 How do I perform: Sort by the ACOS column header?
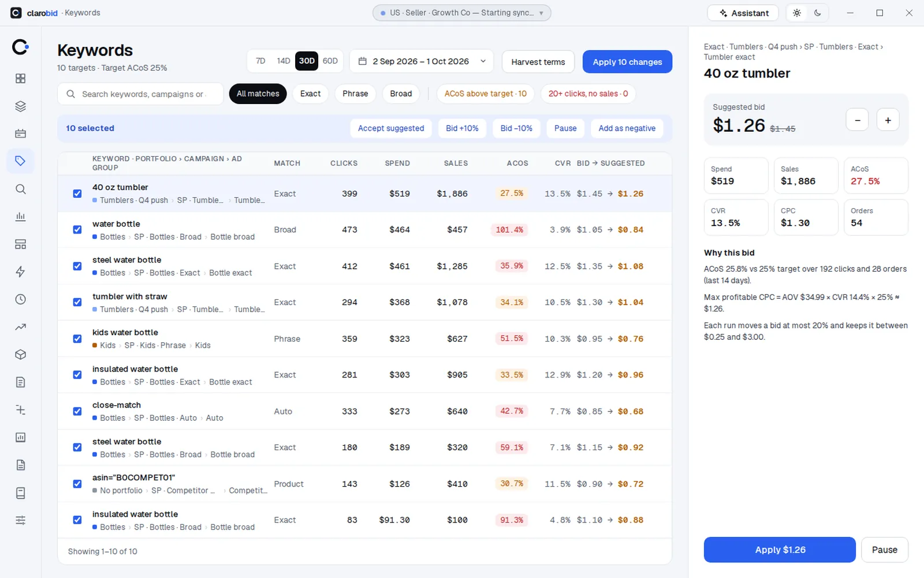(x=517, y=163)
